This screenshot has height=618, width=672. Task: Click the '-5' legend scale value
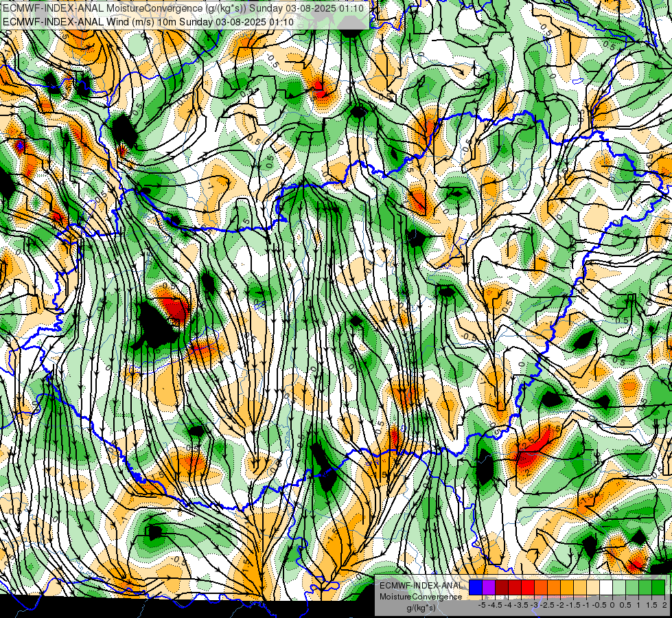482,605
